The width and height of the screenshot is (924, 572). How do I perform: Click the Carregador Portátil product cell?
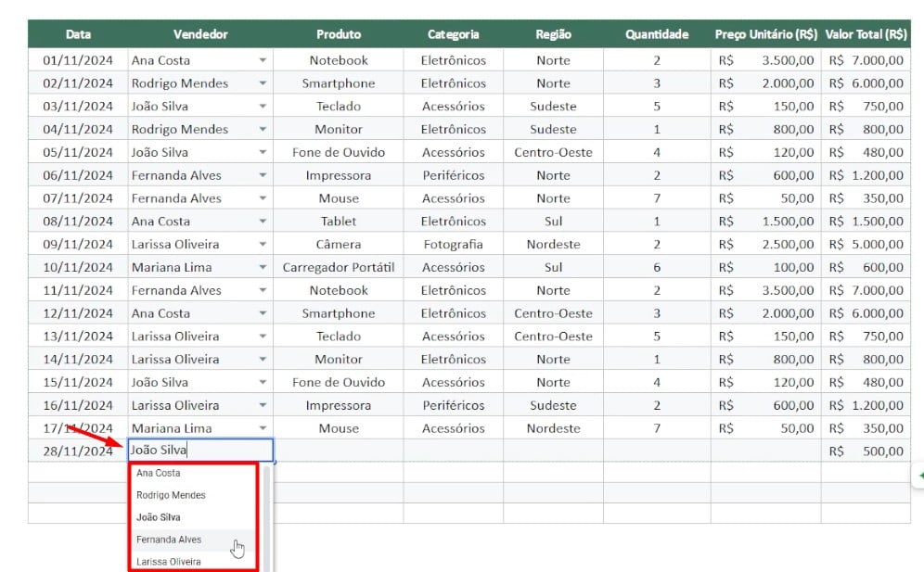(339, 267)
